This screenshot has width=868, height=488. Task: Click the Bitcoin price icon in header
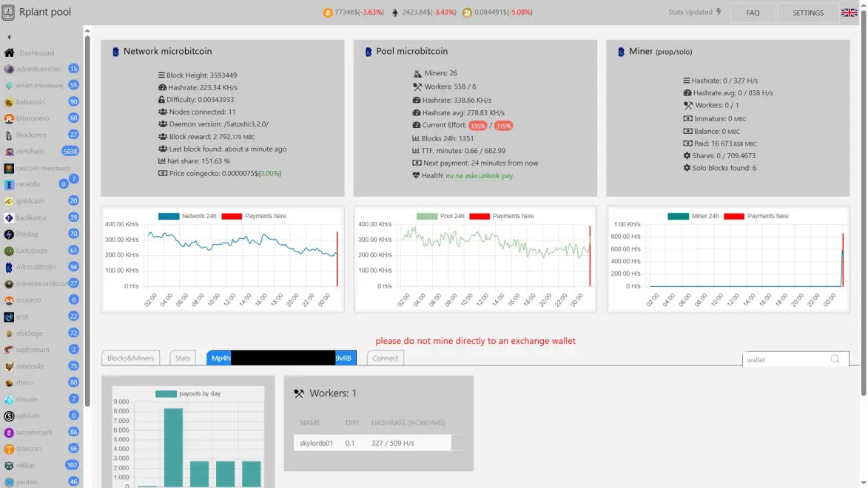click(x=328, y=12)
